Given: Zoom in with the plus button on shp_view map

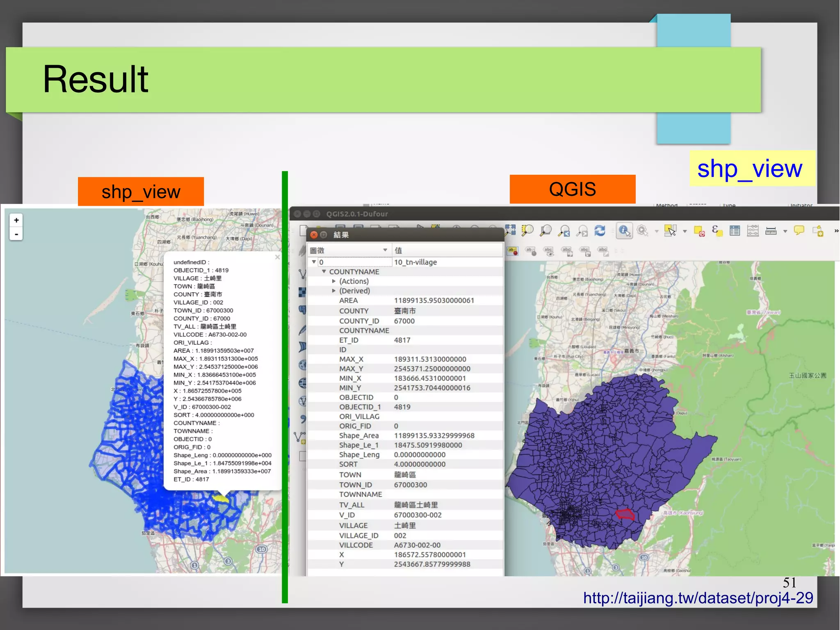Looking at the screenshot, I should (x=16, y=220).
